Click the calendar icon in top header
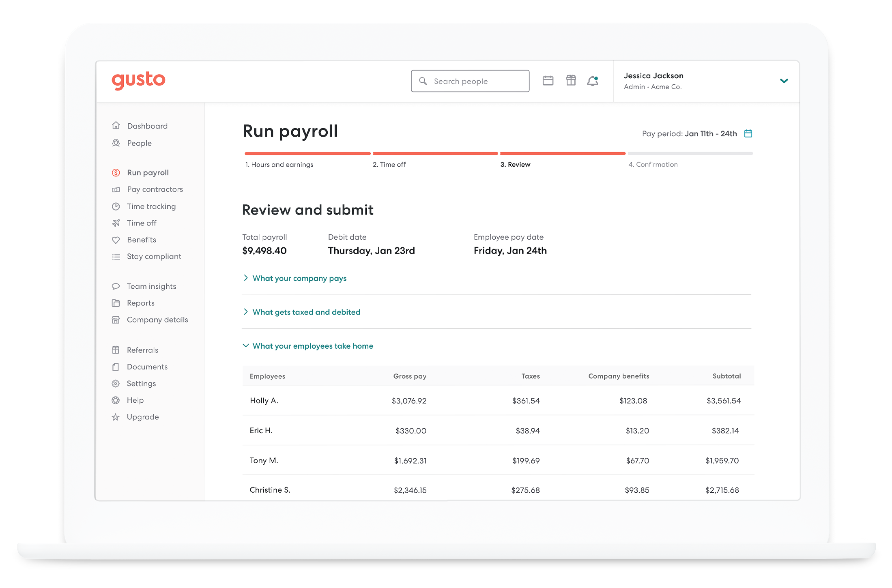The image size is (892, 588). point(548,81)
